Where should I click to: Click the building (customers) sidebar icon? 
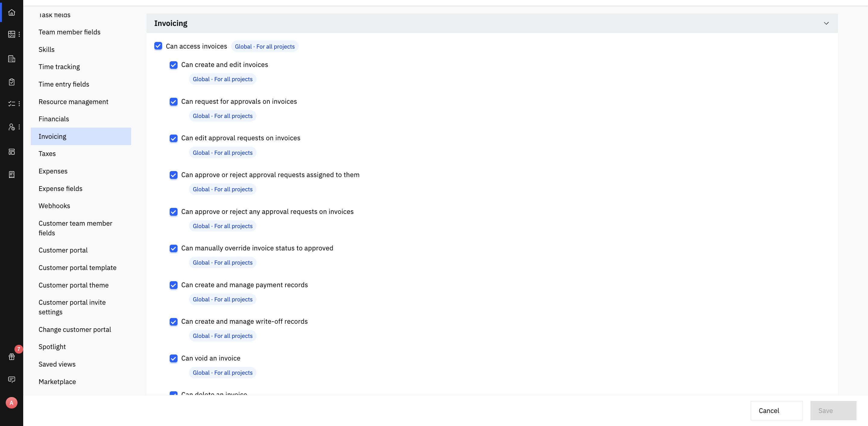[x=11, y=59]
